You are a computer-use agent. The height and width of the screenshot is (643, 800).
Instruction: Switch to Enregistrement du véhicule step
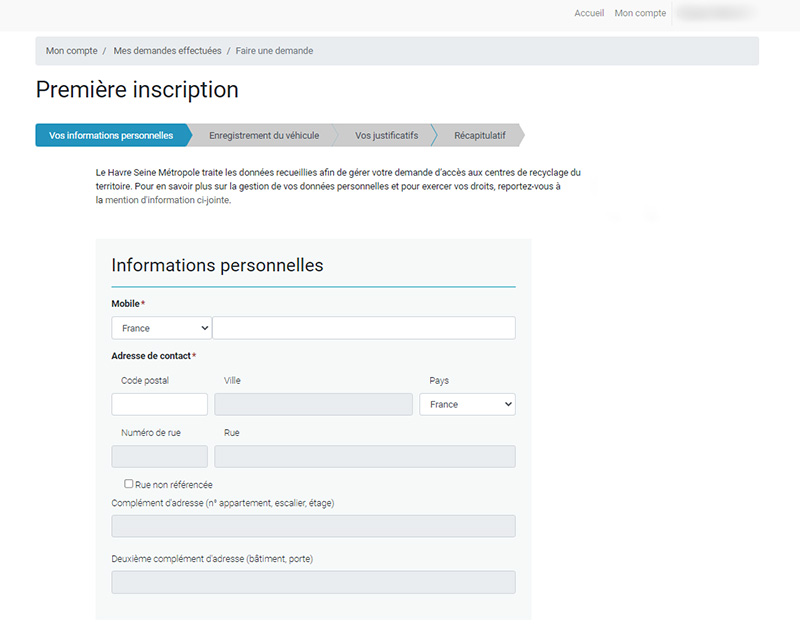pos(264,135)
